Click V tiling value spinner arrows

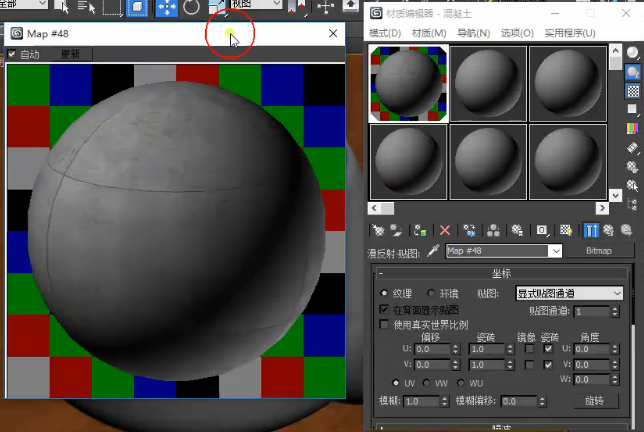(510, 365)
